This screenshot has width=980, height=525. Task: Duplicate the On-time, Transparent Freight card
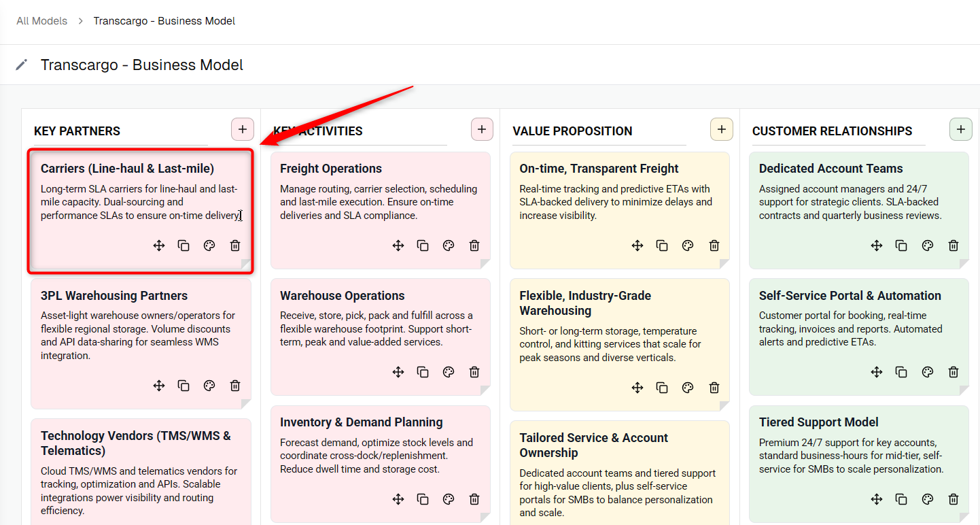click(662, 245)
